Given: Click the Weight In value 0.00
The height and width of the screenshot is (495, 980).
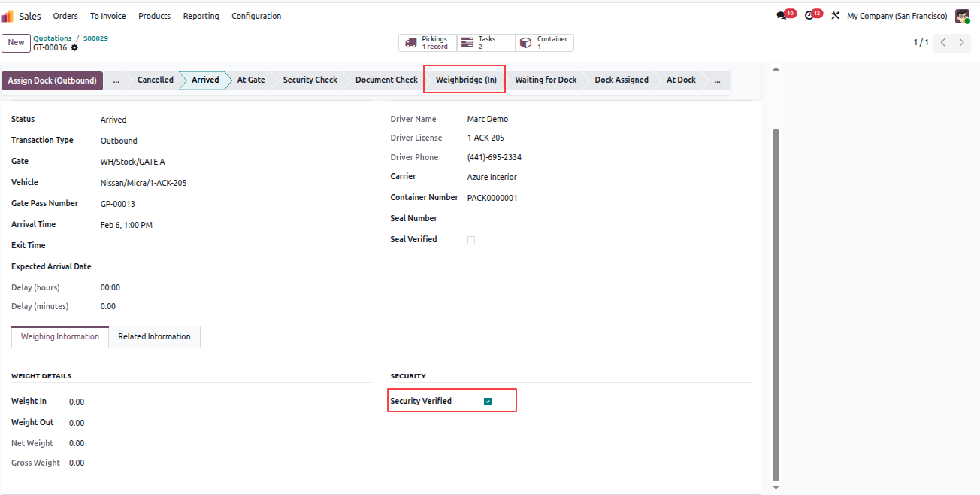Looking at the screenshot, I should coord(77,402).
